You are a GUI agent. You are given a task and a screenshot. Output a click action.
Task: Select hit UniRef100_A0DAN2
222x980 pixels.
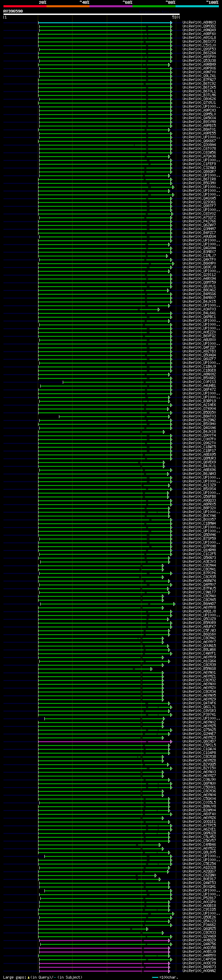coord(199,971)
